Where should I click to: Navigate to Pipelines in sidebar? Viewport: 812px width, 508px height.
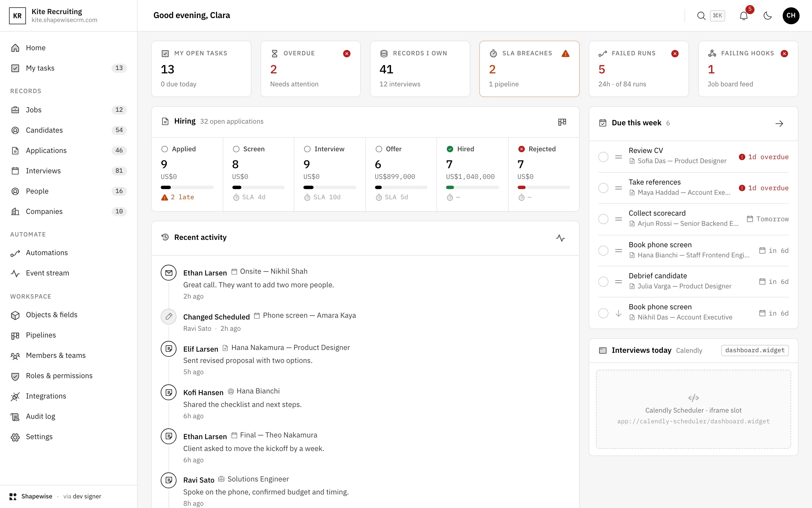(69, 335)
